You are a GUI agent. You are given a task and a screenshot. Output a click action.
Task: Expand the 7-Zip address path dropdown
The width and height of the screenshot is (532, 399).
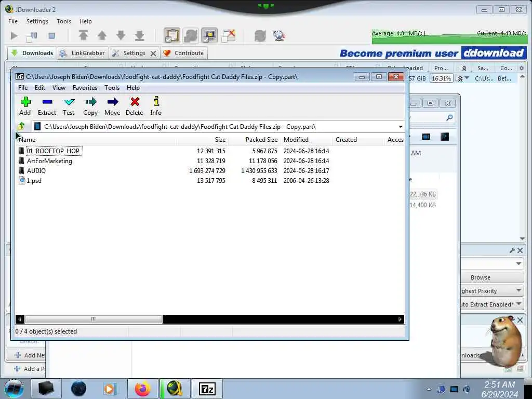[x=401, y=127]
